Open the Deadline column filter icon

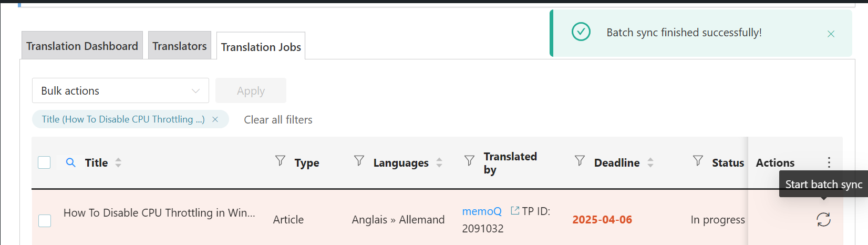tap(580, 161)
